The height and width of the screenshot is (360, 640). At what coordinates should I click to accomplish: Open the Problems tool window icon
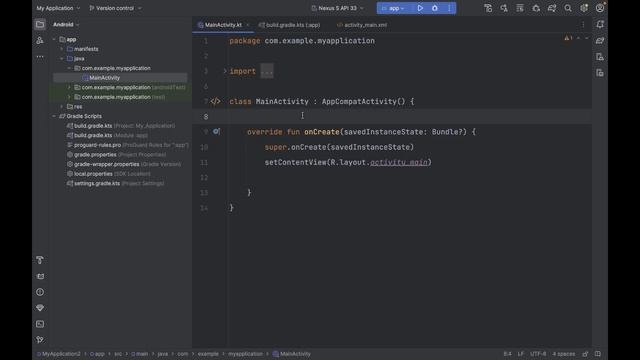click(40, 292)
